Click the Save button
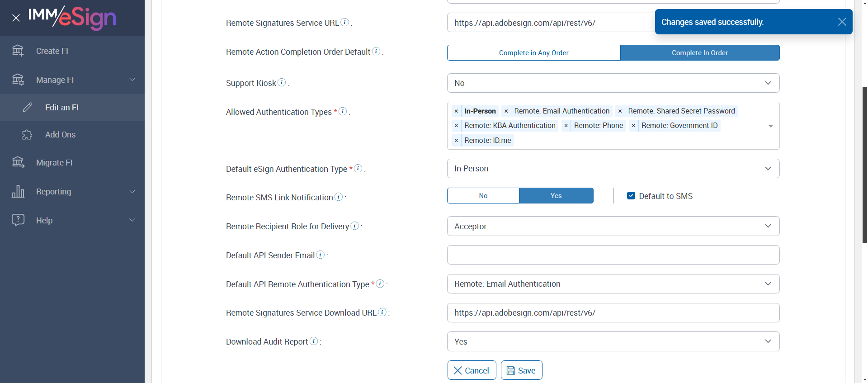This screenshot has width=868, height=383. [x=521, y=370]
